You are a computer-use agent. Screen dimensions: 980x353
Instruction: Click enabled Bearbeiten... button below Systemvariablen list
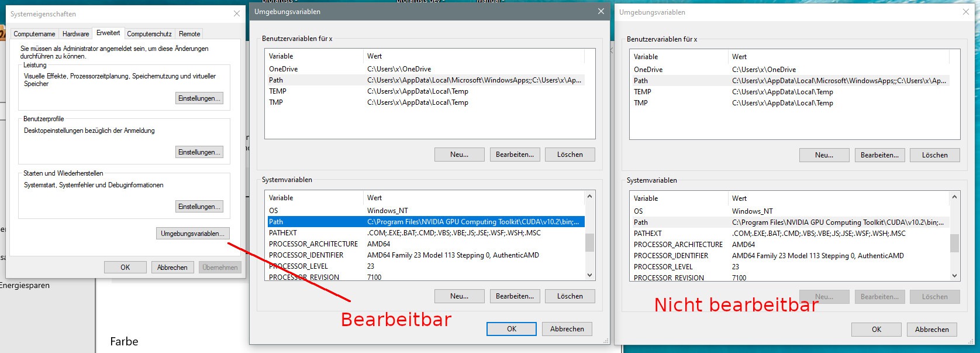click(x=515, y=296)
